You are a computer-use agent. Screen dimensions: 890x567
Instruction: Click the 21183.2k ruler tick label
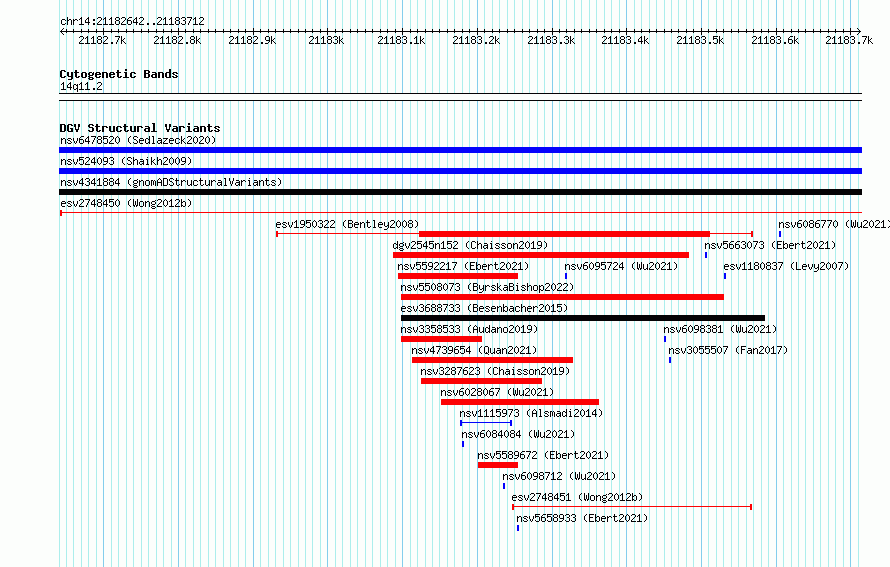(x=476, y=40)
